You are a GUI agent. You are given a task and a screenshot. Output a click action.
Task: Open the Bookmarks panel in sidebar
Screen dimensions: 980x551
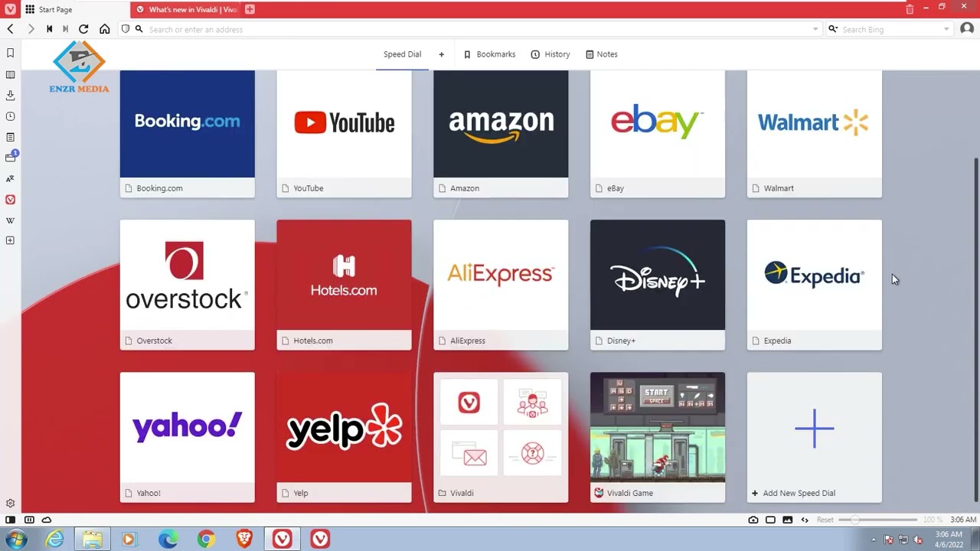tap(10, 54)
